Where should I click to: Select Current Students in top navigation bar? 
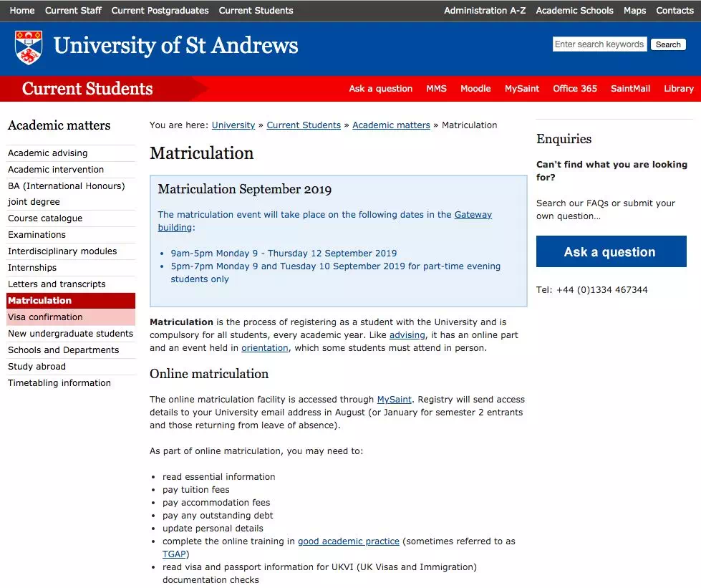click(256, 10)
